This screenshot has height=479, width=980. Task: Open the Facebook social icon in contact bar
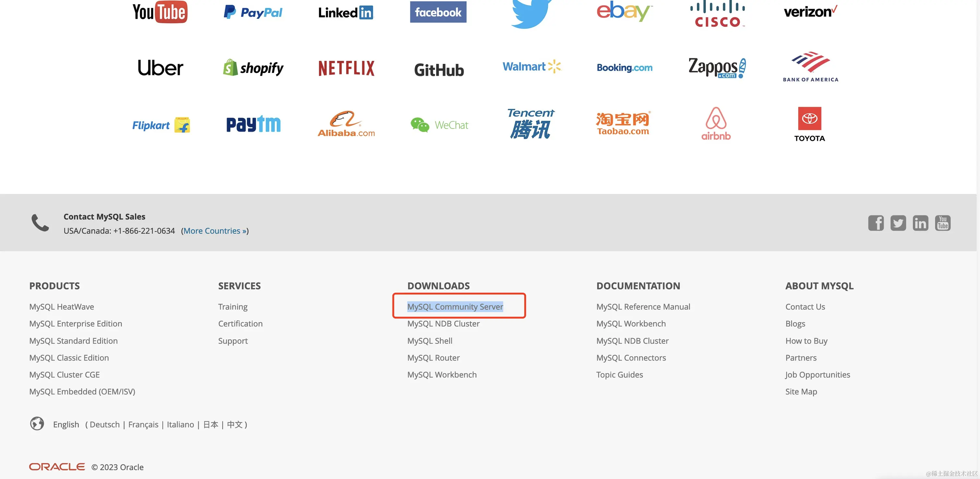tap(876, 223)
